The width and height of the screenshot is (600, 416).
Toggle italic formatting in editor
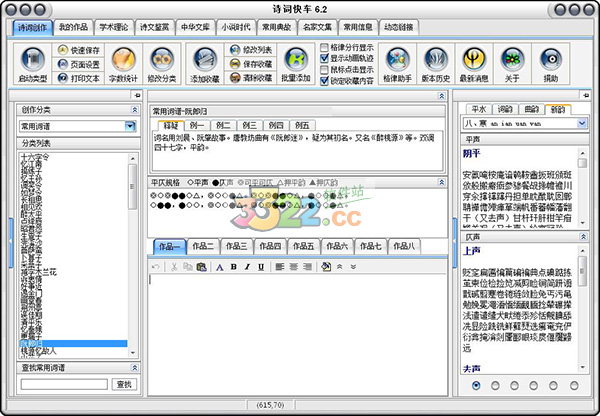pyautogui.click(x=247, y=267)
